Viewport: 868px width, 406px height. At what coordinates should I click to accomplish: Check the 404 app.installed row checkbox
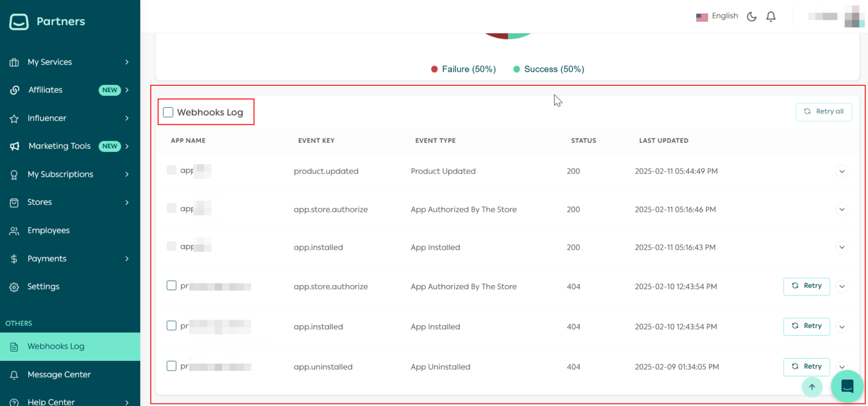(x=171, y=326)
